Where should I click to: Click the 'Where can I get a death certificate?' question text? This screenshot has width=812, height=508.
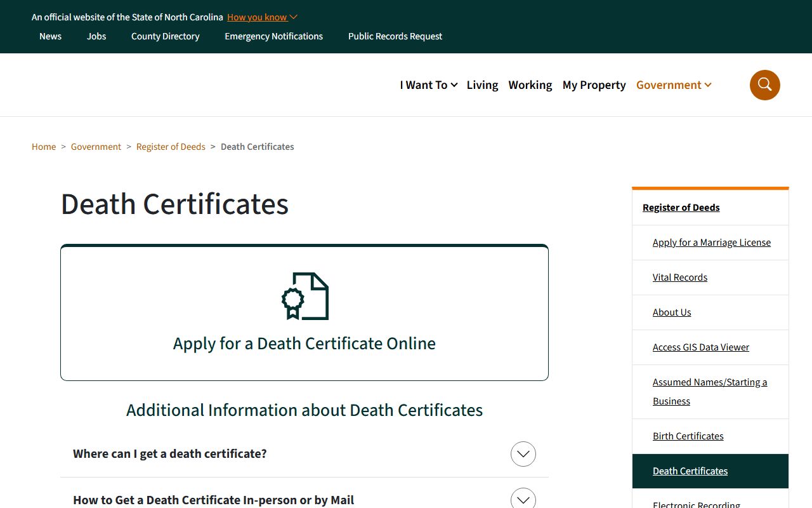tap(170, 454)
